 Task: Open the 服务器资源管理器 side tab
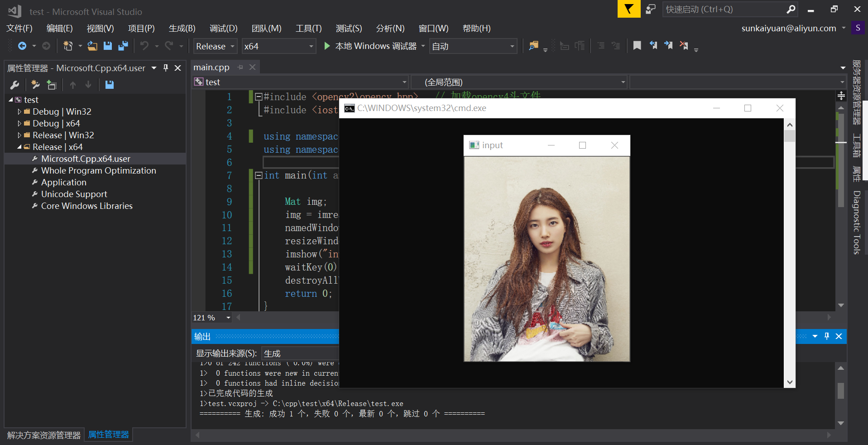click(x=856, y=92)
